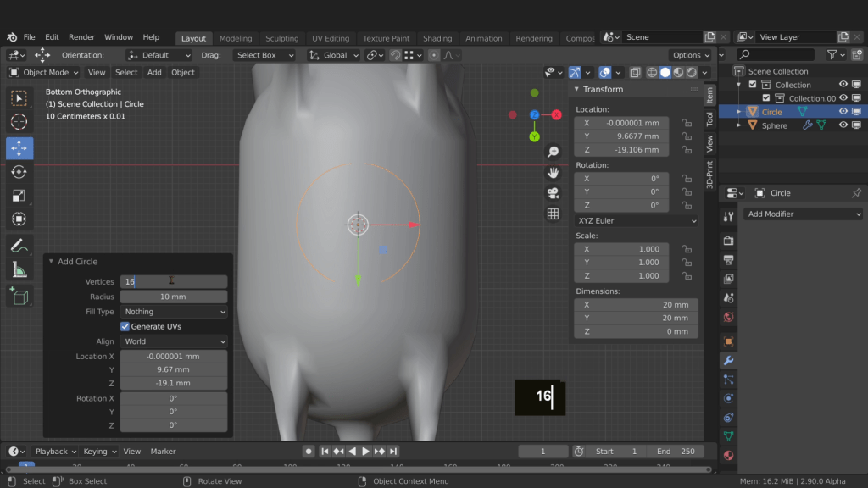Viewport: 868px width, 488px height.
Task: Select the Scale tool
Action: (x=19, y=196)
